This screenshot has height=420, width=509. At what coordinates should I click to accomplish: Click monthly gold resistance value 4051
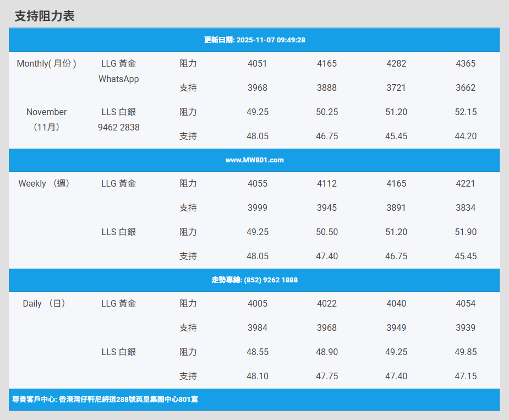[x=258, y=63]
